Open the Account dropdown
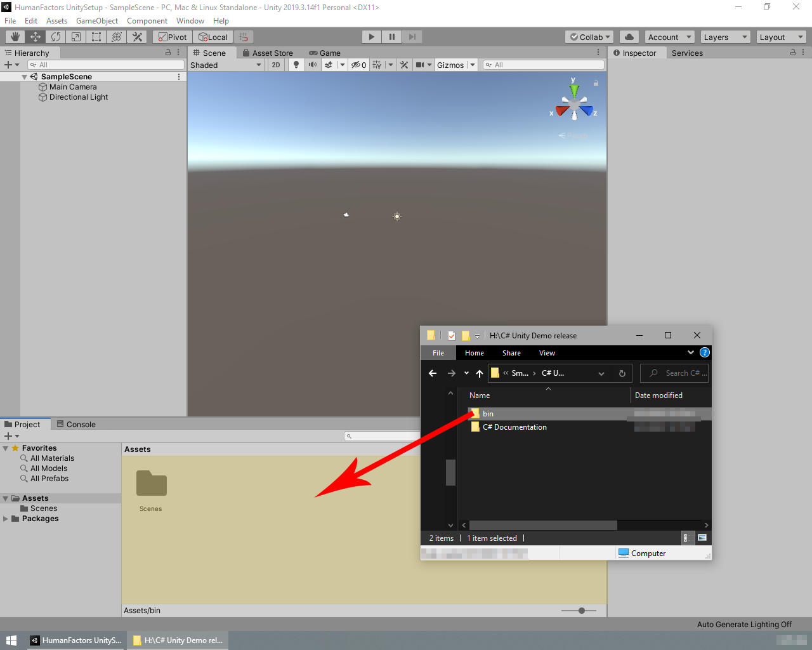The image size is (812, 650). coord(669,37)
